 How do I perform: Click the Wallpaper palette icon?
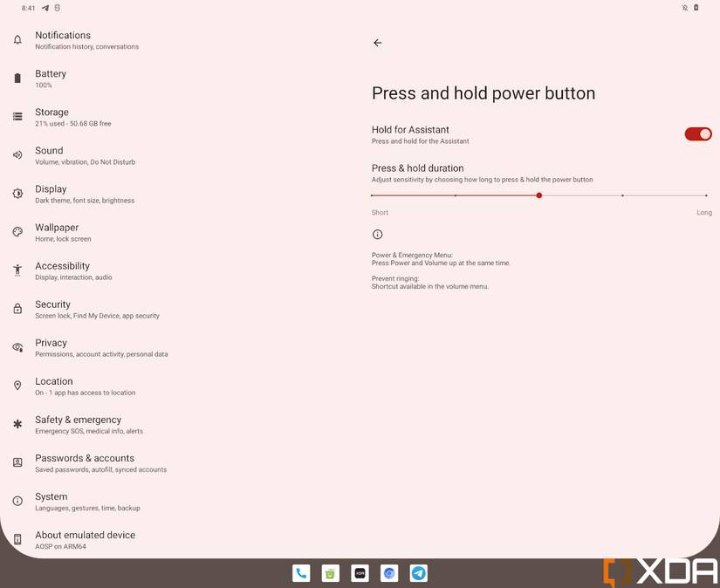(17, 232)
